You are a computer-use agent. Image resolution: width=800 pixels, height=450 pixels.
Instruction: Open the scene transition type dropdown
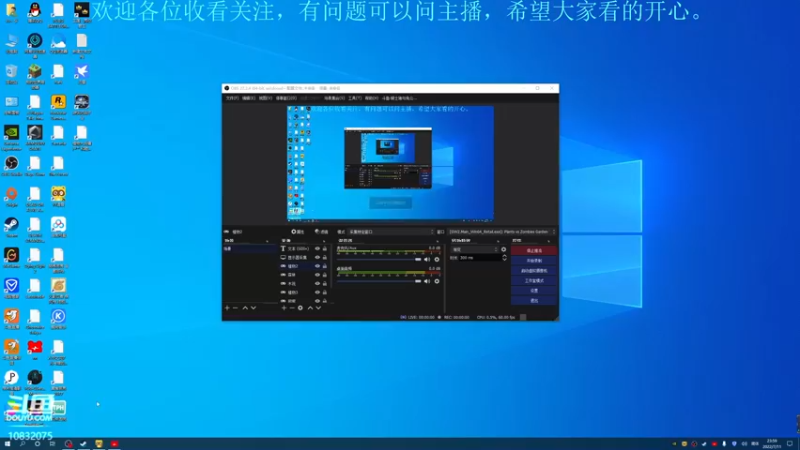coord(474,249)
